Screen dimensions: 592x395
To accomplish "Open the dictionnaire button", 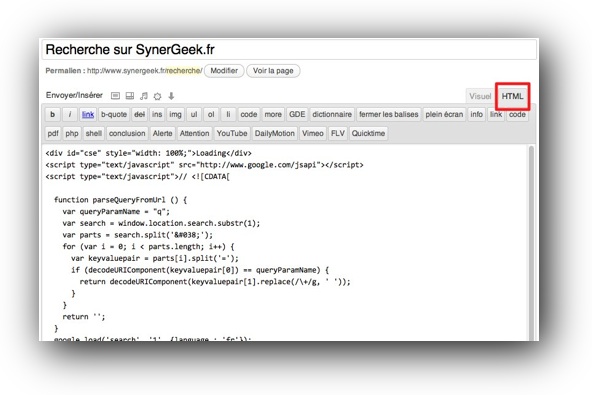I will click(x=332, y=114).
